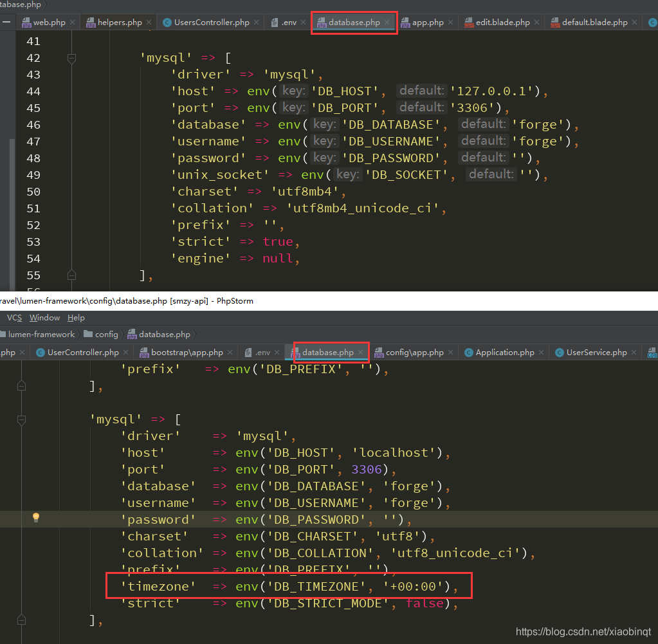Click database.php breadcrumb item
Viewport: 658px width, 644px height.
[x=159, y=334]
